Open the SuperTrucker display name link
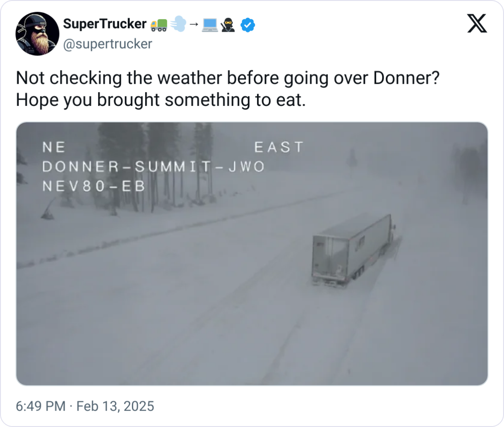 point(104,25)
